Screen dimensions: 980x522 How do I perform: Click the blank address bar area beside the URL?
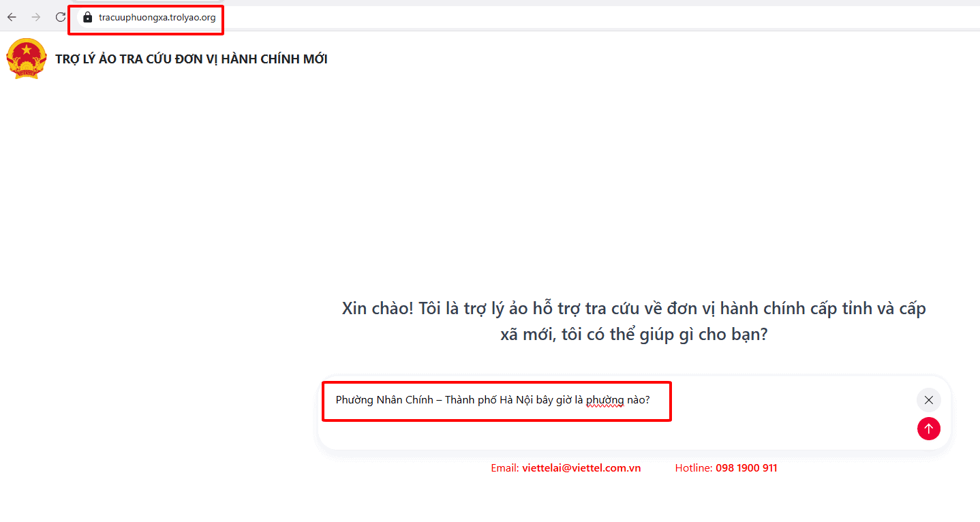[x=600, y=18]
